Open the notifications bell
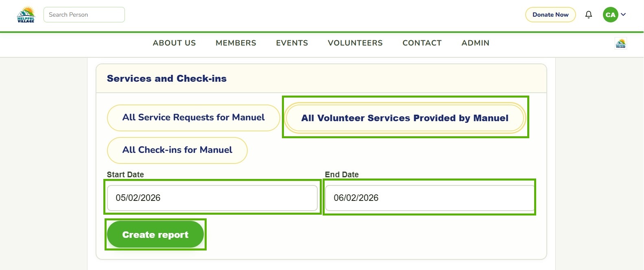 (x=589, y=15)
